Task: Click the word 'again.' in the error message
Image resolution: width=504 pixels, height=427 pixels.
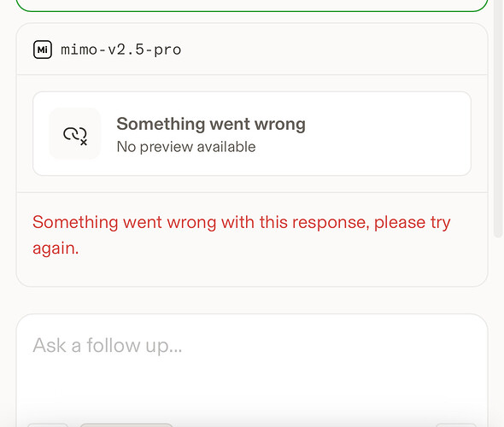Action: coord(56,249)
